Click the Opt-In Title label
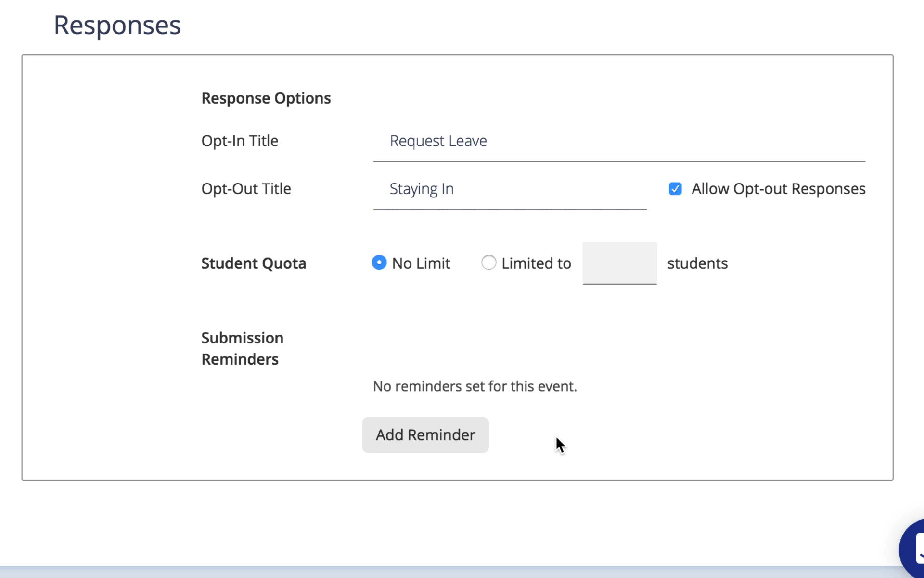924x578 pixels. (240, 141)
